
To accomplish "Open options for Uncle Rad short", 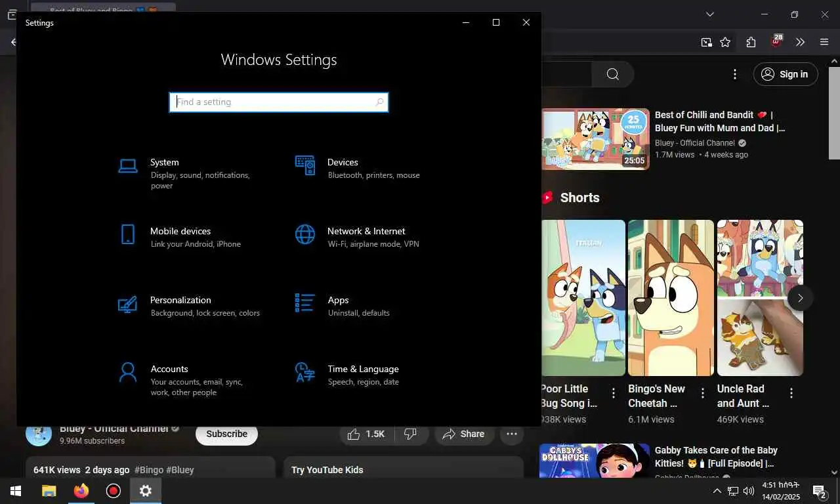I will click(x=791, y=392).
